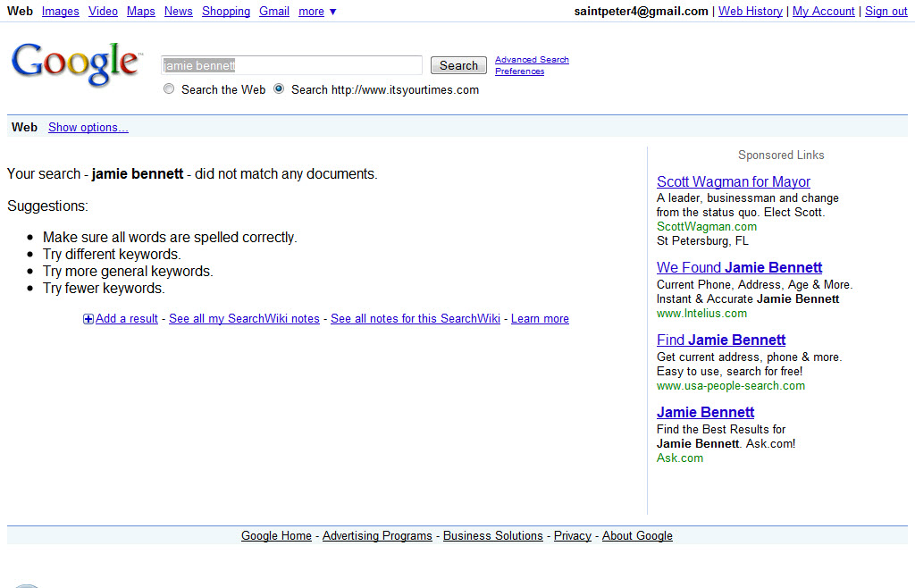Click the Web label in top navigation
The height and width of the screenshot is (588, 915).
click(x=20, y=11)
